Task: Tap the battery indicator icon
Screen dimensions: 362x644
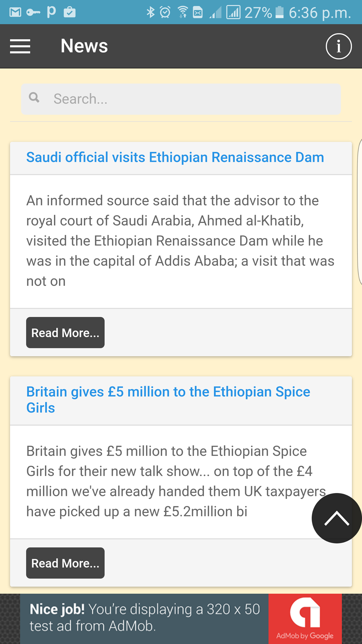Action: (279, 12)
